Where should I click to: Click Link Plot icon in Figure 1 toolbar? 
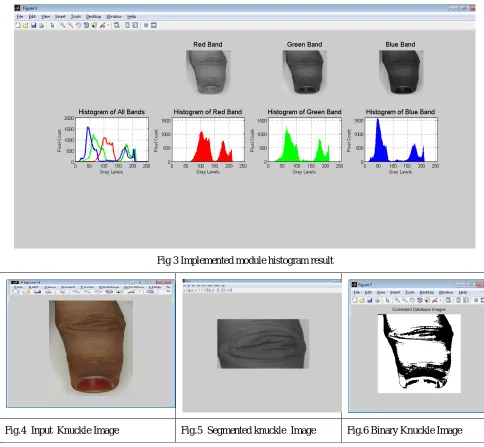tap(117, 25)
